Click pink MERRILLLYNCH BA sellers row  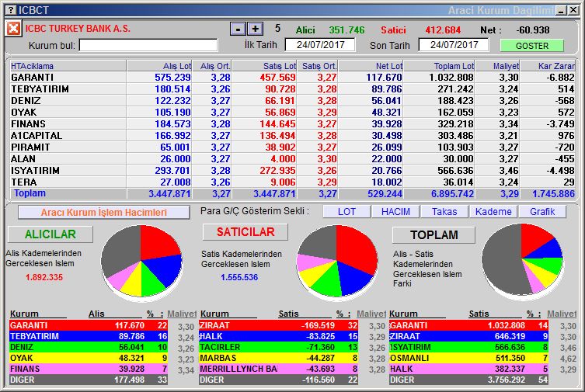coord(279,369)
